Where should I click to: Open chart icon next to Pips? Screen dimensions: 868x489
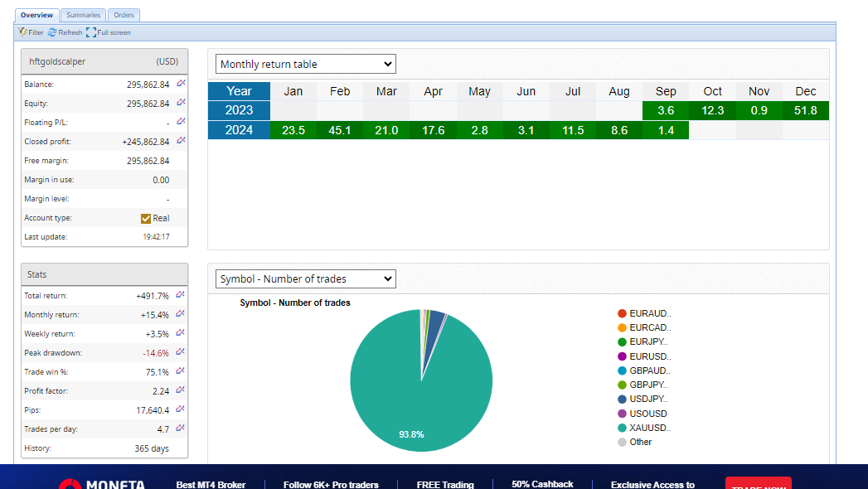click(x=181, y=409)
